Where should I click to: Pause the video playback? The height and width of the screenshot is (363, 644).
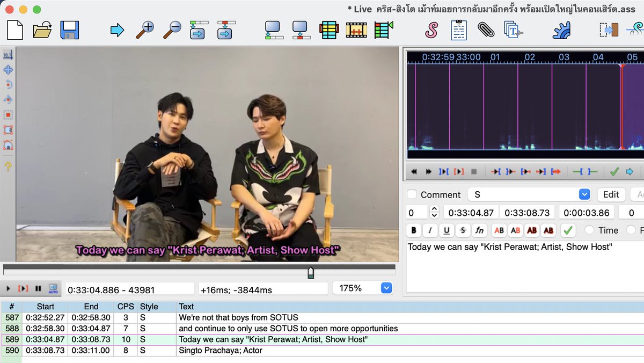(38, 289)
